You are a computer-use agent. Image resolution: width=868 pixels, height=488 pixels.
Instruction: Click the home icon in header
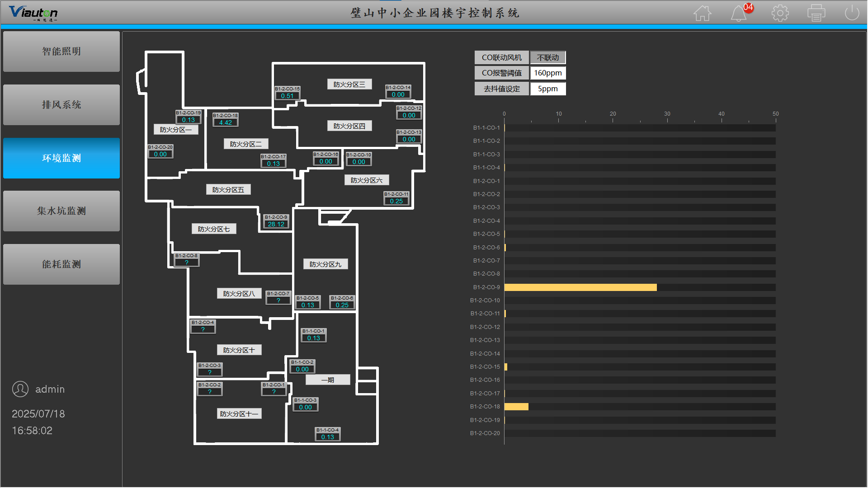[702, 13]
